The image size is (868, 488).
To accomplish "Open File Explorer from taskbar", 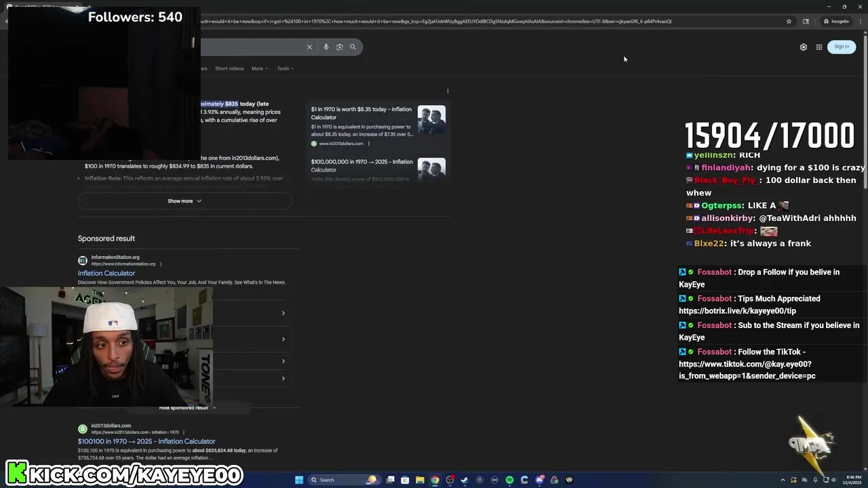I will (x=420, y=480).
